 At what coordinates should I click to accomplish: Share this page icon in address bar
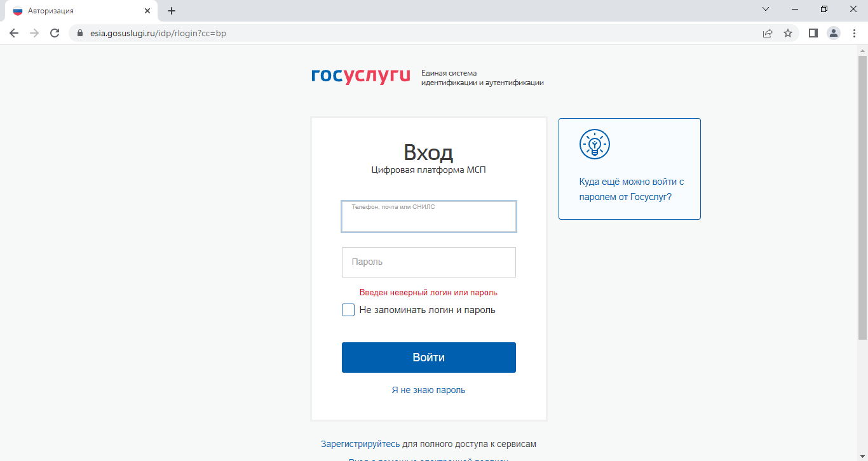point(768,33)
